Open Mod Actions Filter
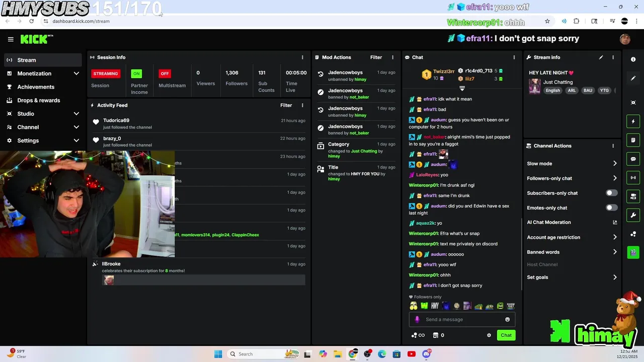644x362 pixels. pyautogui.click(x=376, y=57)
